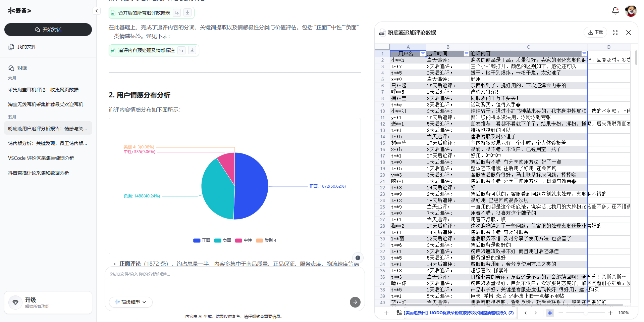This screenshot has width=644, height=322.
Task: Open the 高级模型 model selector dropdown
Action: pos(130,302)
